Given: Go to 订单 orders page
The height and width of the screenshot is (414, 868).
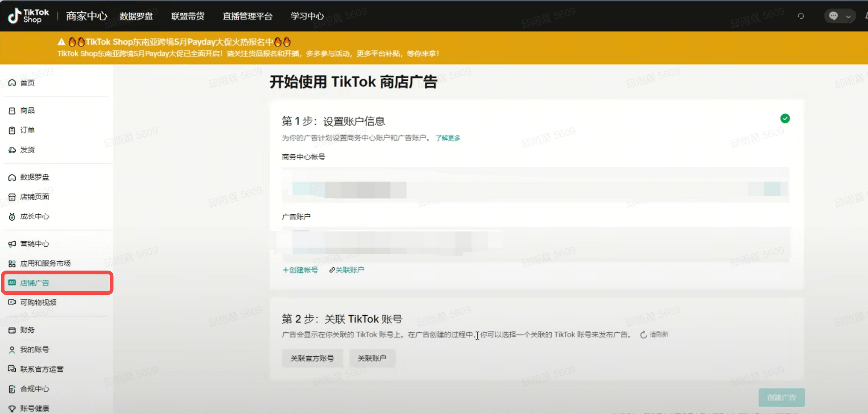Looking at the screenshot, I should pyautogui.click(x=27, y=130).
